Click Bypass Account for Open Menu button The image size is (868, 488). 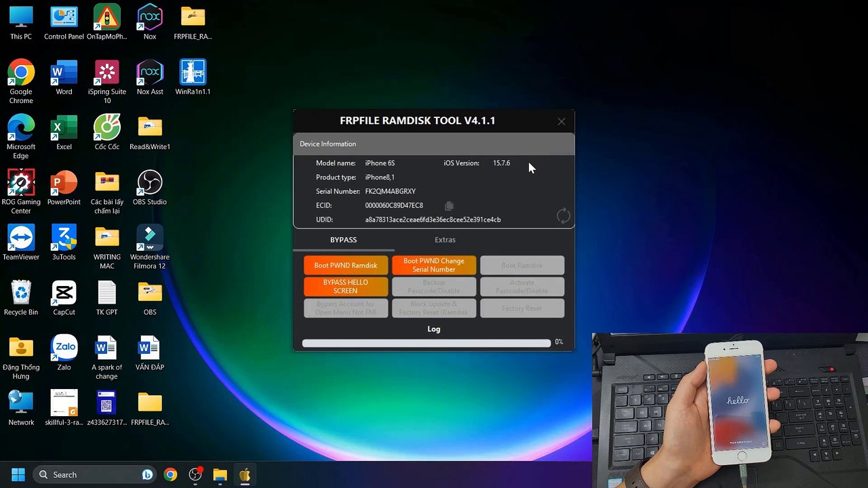coord(346,308)
